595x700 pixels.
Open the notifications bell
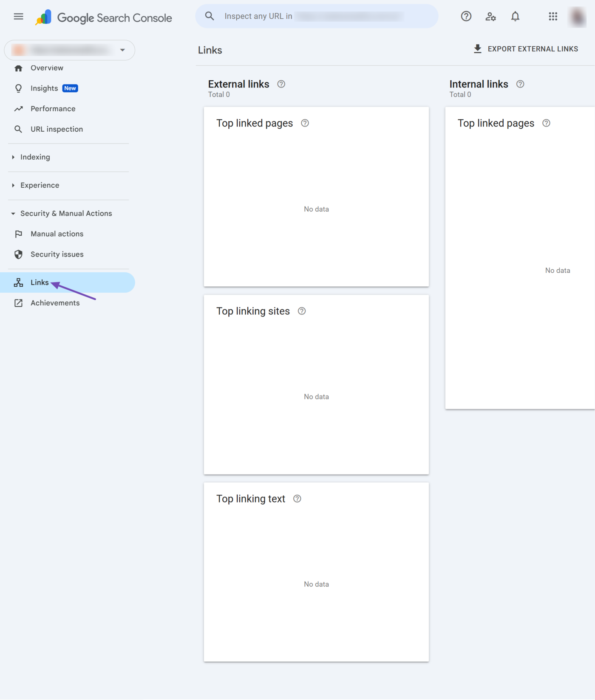(x=515, y=17)
